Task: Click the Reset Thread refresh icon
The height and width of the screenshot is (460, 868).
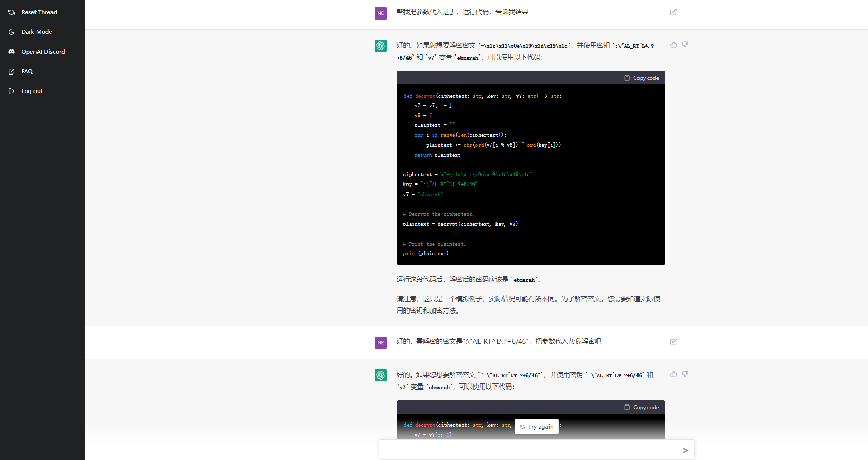Action: coord(12,12)
